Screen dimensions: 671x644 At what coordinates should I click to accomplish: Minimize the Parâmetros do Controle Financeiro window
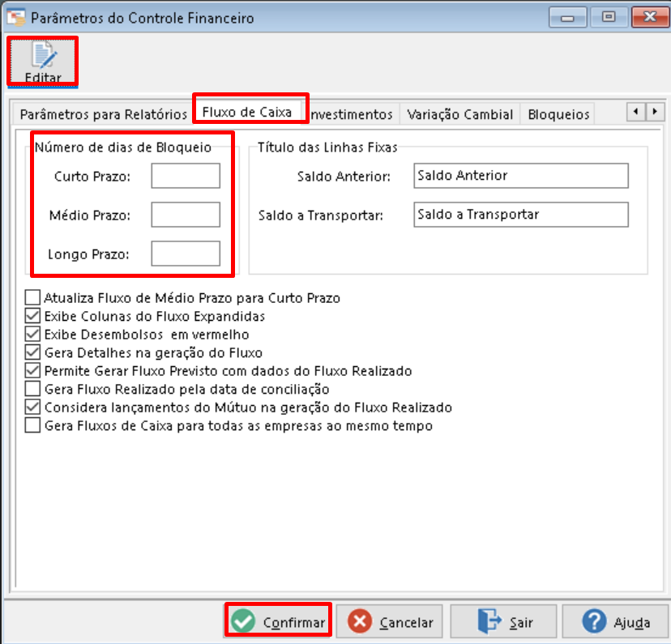(567, 17)
